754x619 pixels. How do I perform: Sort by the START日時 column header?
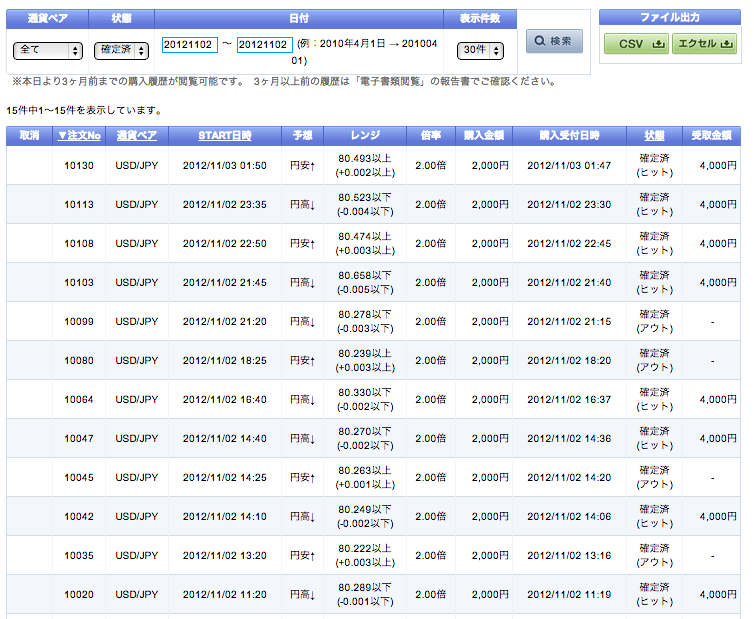click(x=225, y=136)
